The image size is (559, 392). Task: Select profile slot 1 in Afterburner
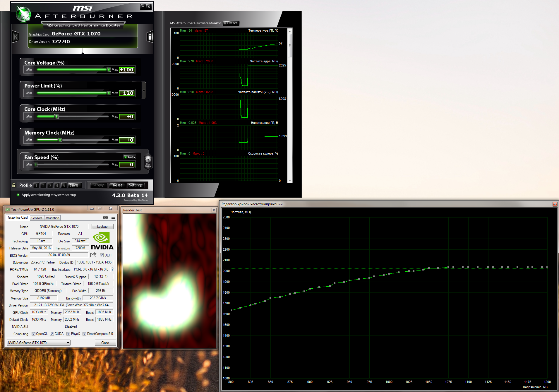tap(36, 185)
